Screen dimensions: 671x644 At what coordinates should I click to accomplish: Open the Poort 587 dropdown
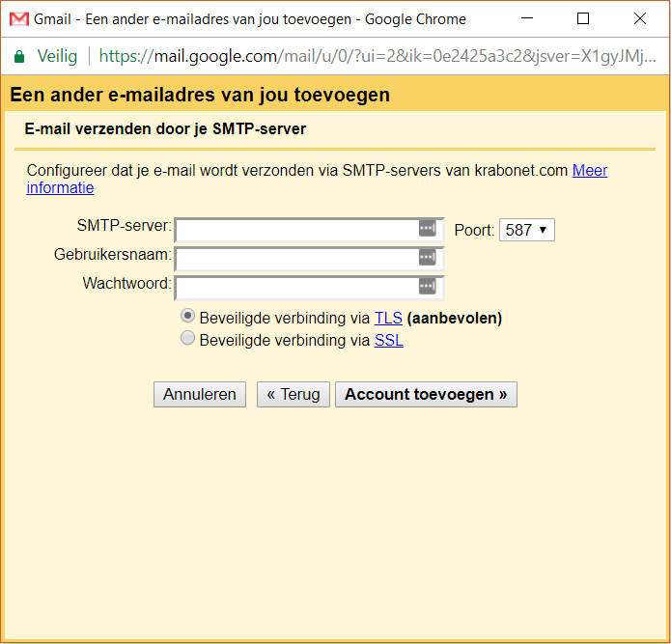pyautogui.click(x=526, y=231)
